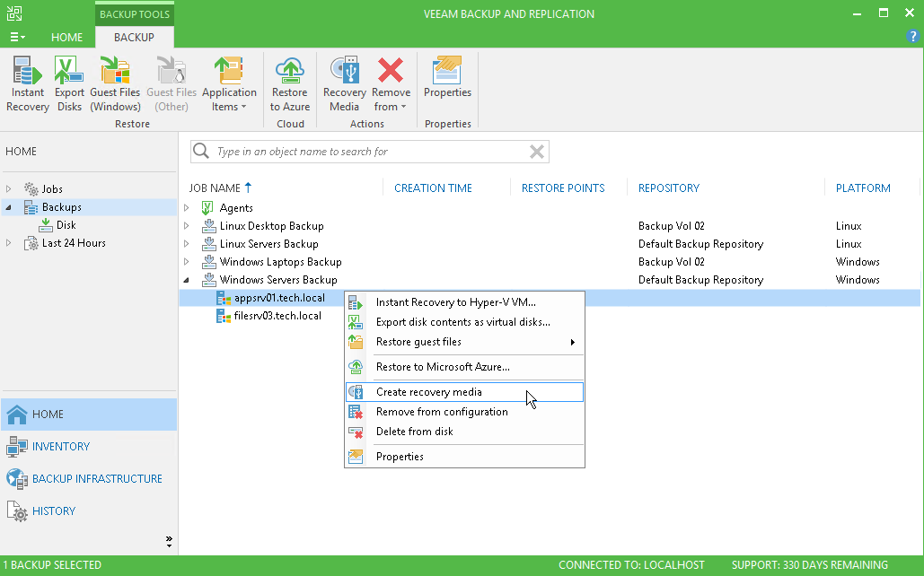
Task: Open the HOME view in bottom navigation
Action: pos(89,414)
